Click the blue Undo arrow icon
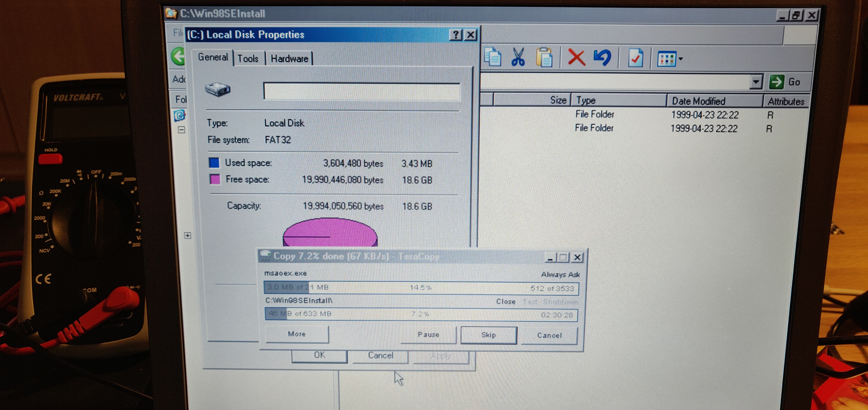Image resolution: width=868 pixels, height=410 pixels. (x=602, y=58)
